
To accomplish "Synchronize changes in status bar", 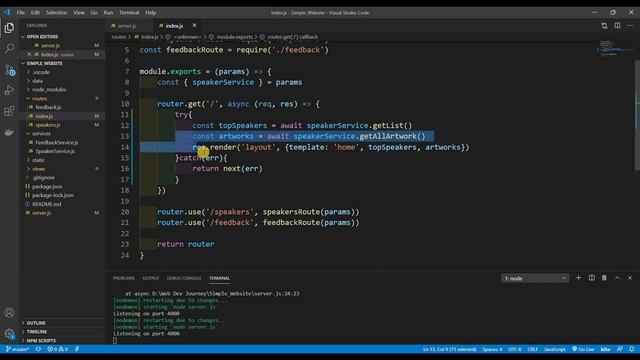I will (x=38, y=349).
